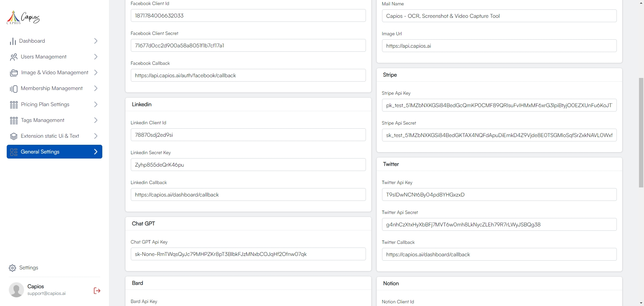
Task: Click the Users Management people icon
Action: pyautogui.click(x=14, y=57)
